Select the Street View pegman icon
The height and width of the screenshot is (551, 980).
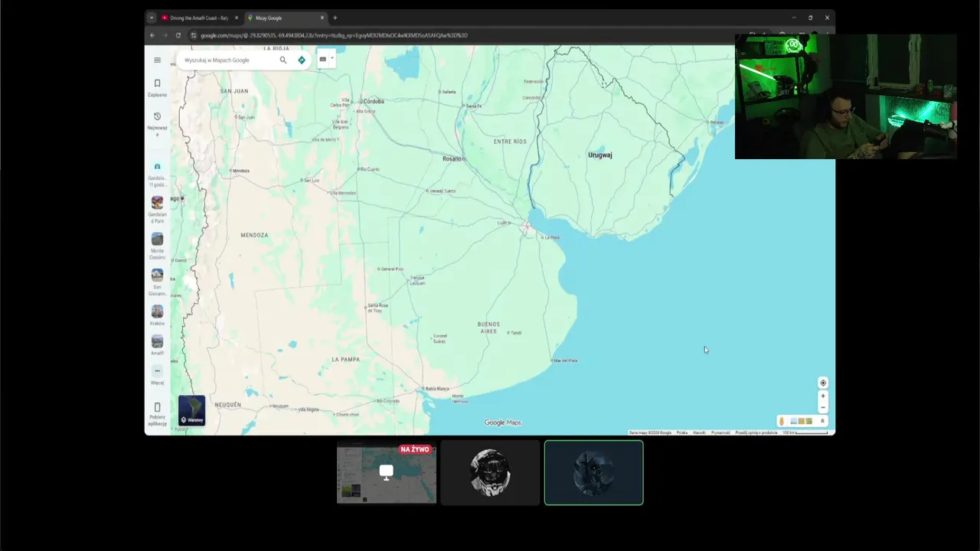(x=782, y=421)
